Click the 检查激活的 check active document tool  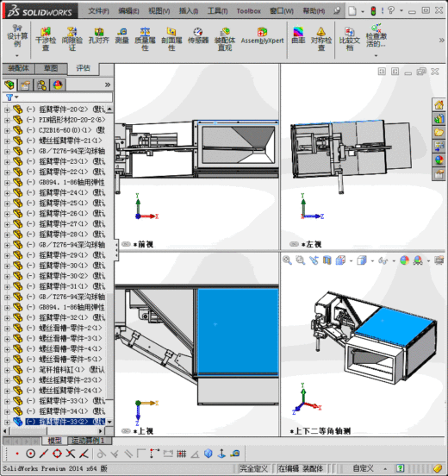click(376, 36)
